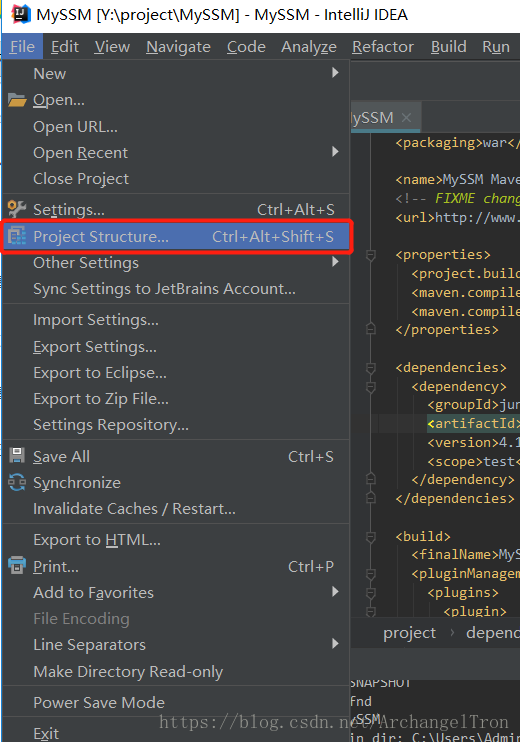Screen dimensions: 520x742
Task: Toggle Power Save Mode
Action: (x=176, y=702)
